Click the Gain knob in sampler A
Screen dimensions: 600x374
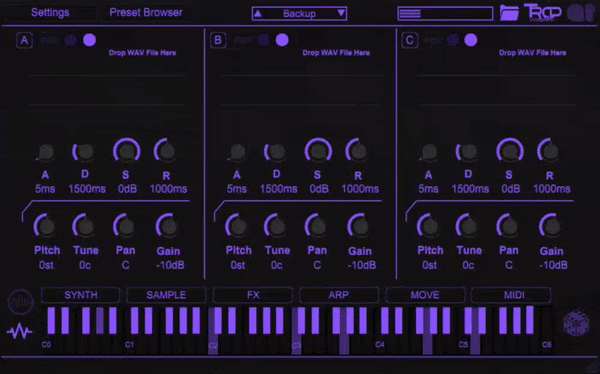(x=168, y=226)
